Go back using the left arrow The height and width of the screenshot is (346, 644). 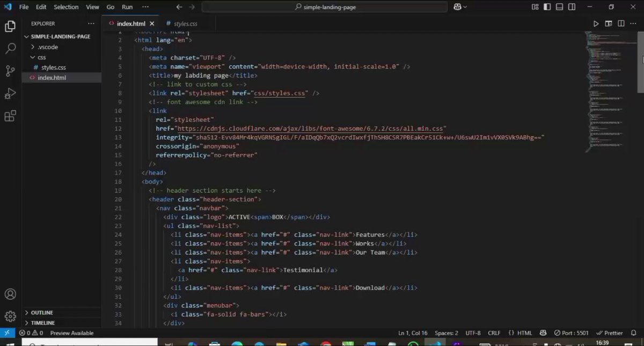pyautogui.click(x=179, y=7)
